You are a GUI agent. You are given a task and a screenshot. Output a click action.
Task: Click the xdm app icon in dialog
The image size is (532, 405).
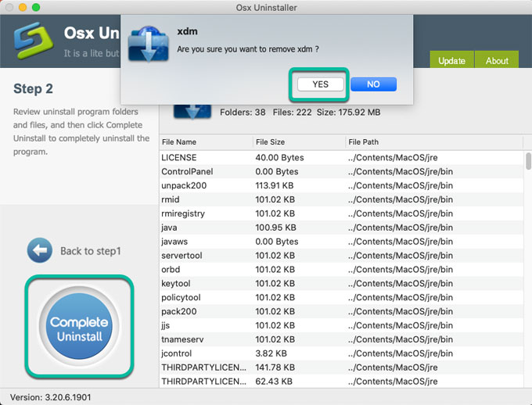[149, 44]
